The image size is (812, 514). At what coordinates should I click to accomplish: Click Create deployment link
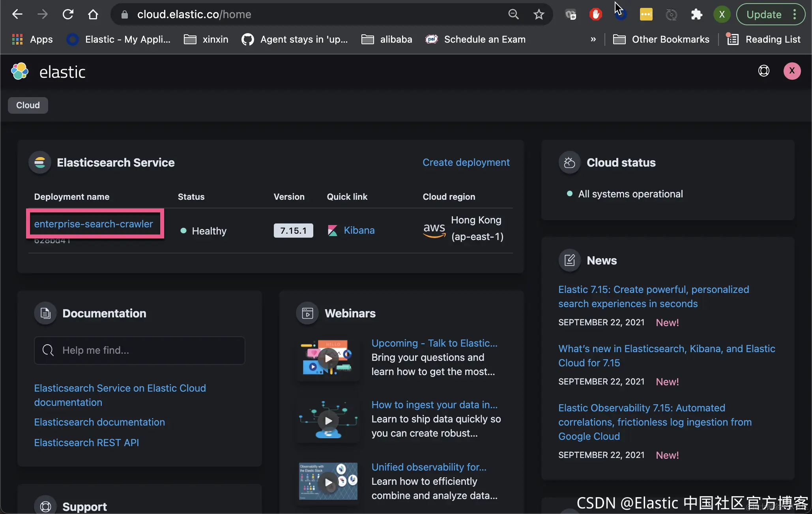click(466, 162)
